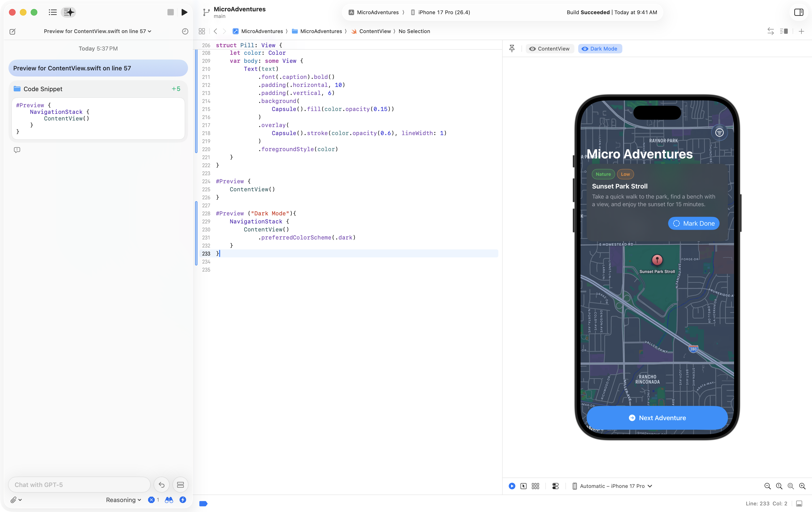This screenshot has width=812, height=512.
Task: Open code review arrows icon
Action: 770,31
